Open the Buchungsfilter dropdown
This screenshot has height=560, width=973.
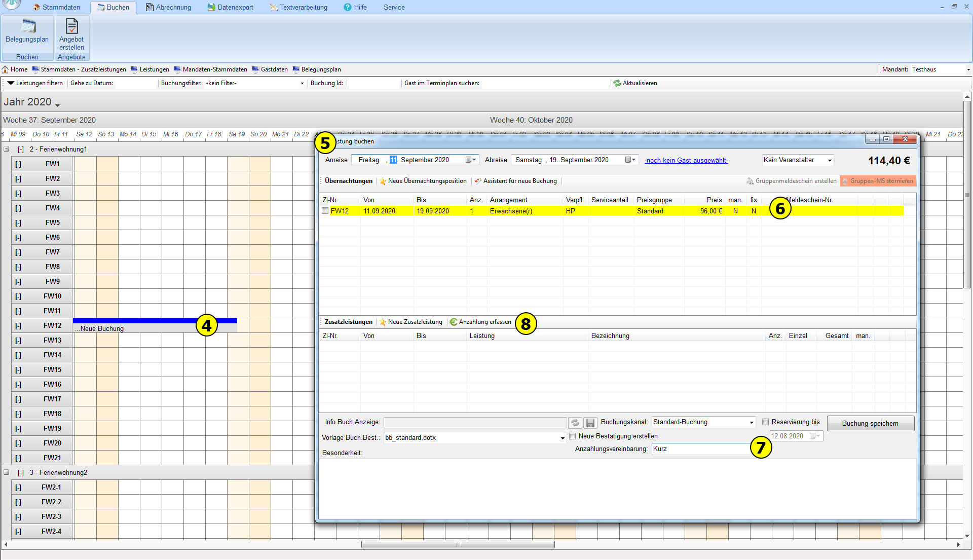tap(302, 83)
